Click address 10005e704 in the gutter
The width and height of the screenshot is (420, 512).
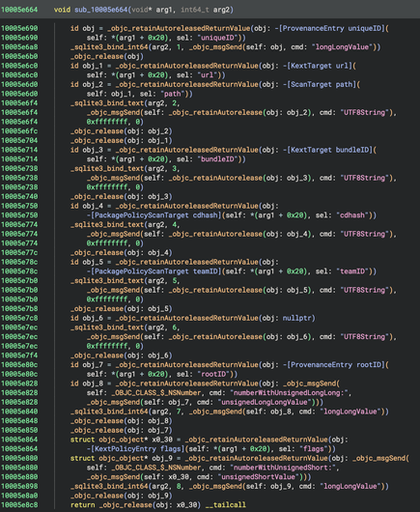pyautogui.click(x=19, y=140)
